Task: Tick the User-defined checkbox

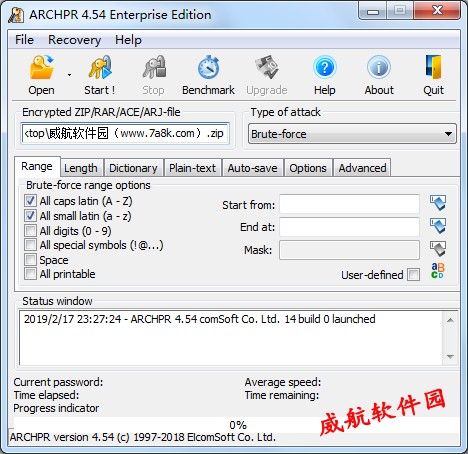Action: 413,275
